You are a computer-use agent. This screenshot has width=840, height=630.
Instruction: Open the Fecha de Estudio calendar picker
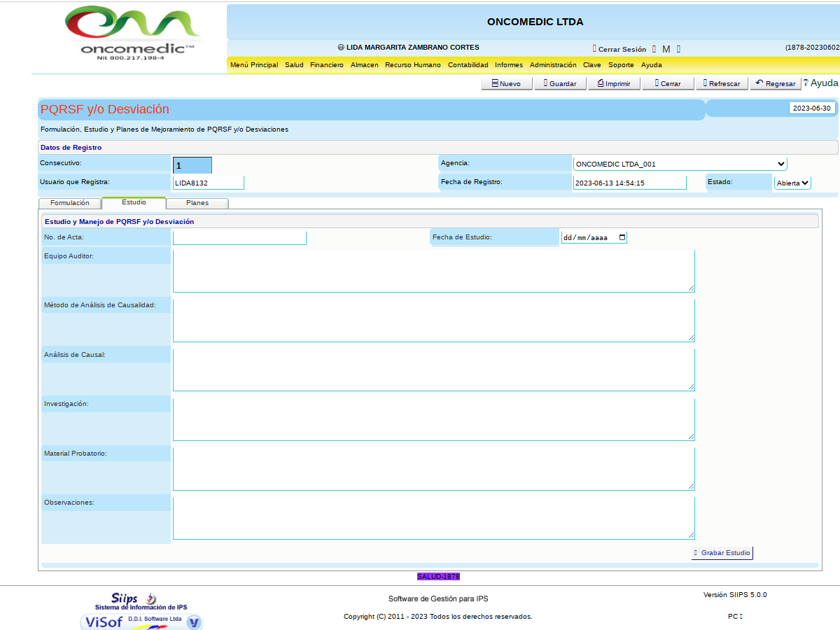(622, 237)
